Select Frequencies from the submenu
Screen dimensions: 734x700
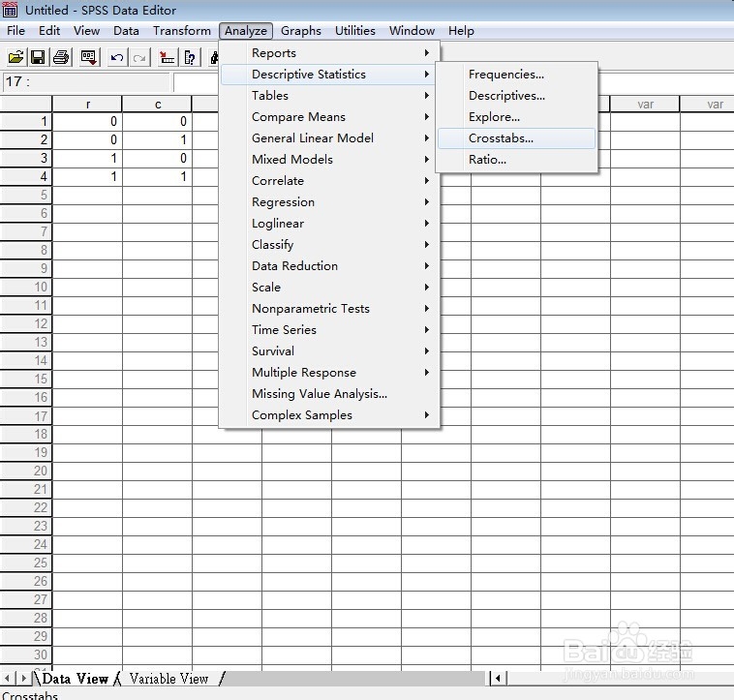pyautogui.click(x=517, y=74)
